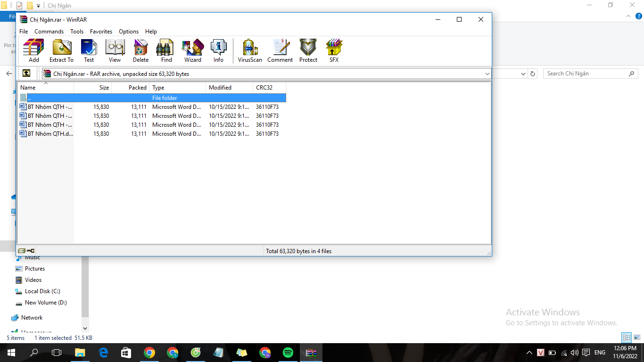
Task: Start VirusScan on the archive
Action: [x=250, y=50]
